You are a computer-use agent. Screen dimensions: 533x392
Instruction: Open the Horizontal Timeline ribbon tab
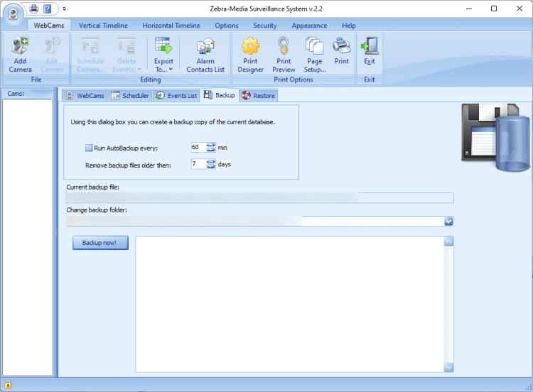(x=171, y=26)
